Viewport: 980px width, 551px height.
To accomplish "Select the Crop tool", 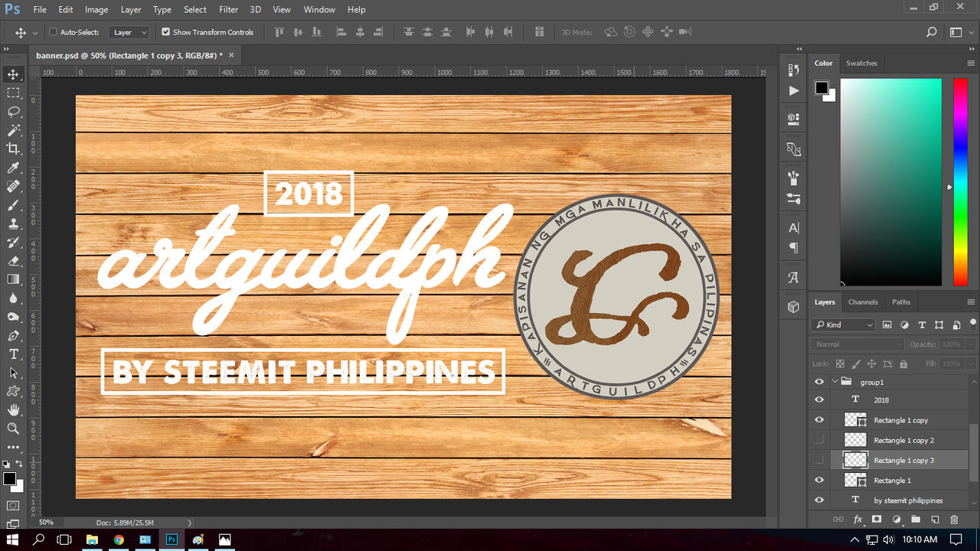I will click(13, 148).
